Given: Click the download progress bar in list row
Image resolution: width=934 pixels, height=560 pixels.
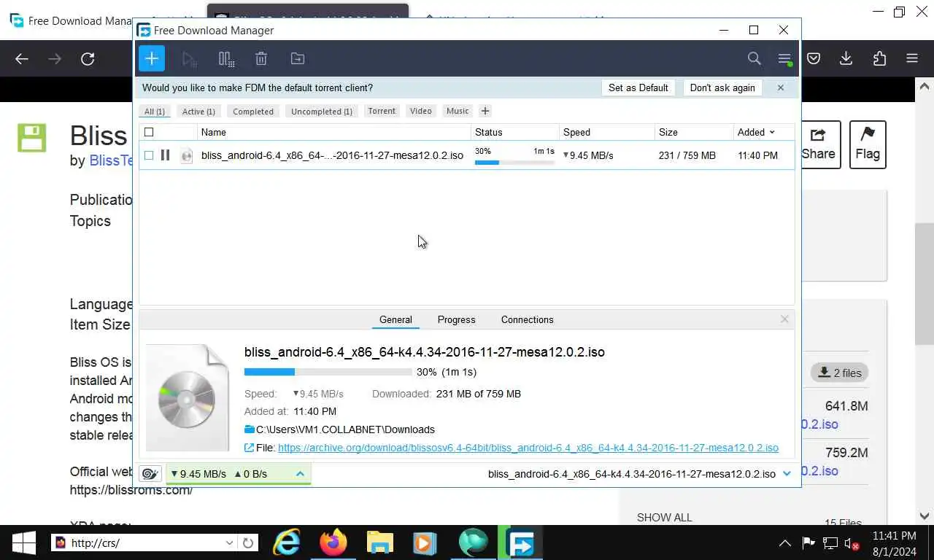Looking at the screenshot, I should point(514,162).
